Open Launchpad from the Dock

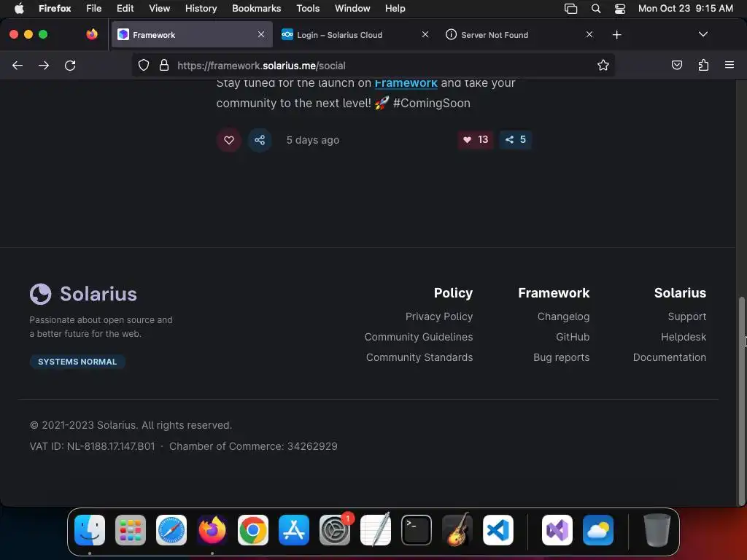[x=131, y=530]
